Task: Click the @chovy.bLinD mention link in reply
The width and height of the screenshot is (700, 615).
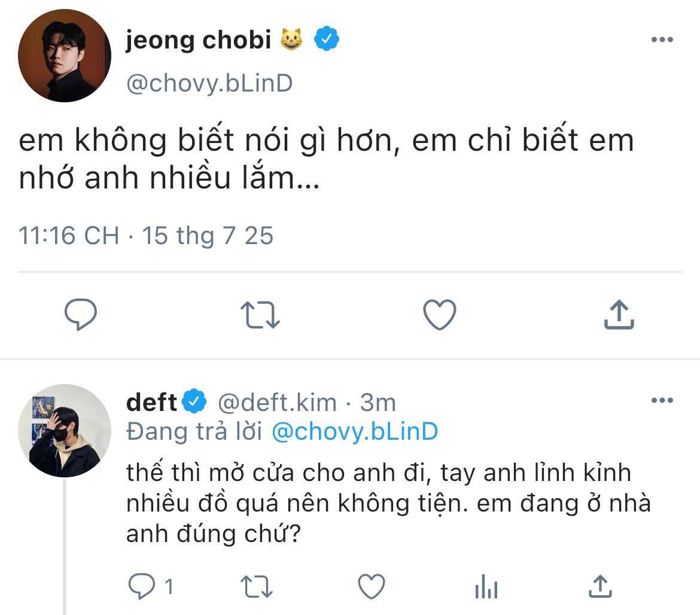Action: coord(355,432)
